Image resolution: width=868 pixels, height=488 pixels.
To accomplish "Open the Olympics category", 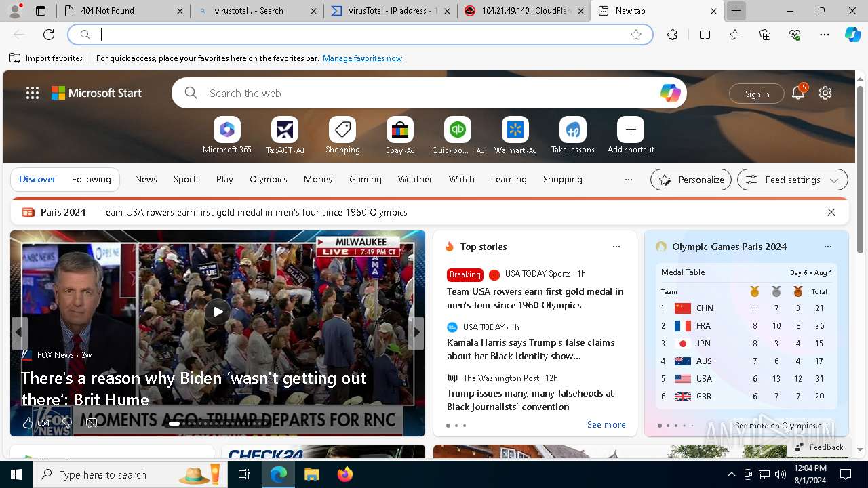I will pyautogui.click(x=269, y=179).
